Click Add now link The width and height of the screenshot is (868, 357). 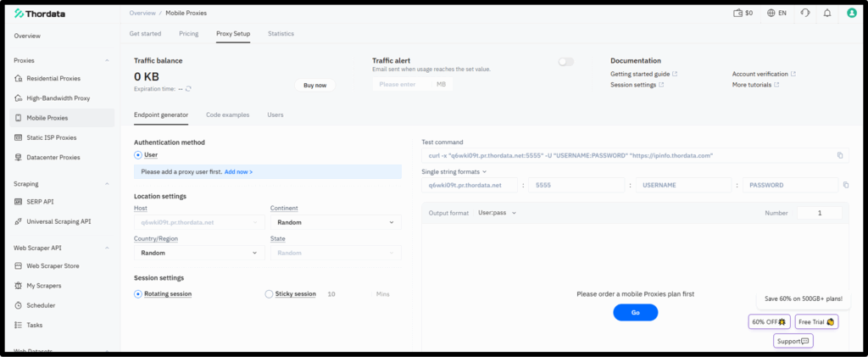coord(238,172)
